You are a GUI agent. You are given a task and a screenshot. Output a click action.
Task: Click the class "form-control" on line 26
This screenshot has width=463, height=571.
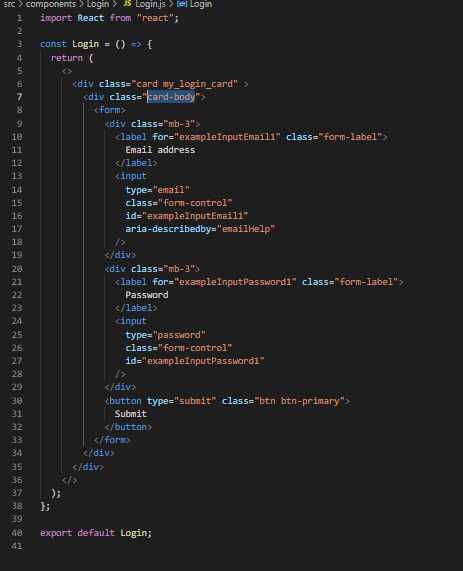[x=195, y=348]
